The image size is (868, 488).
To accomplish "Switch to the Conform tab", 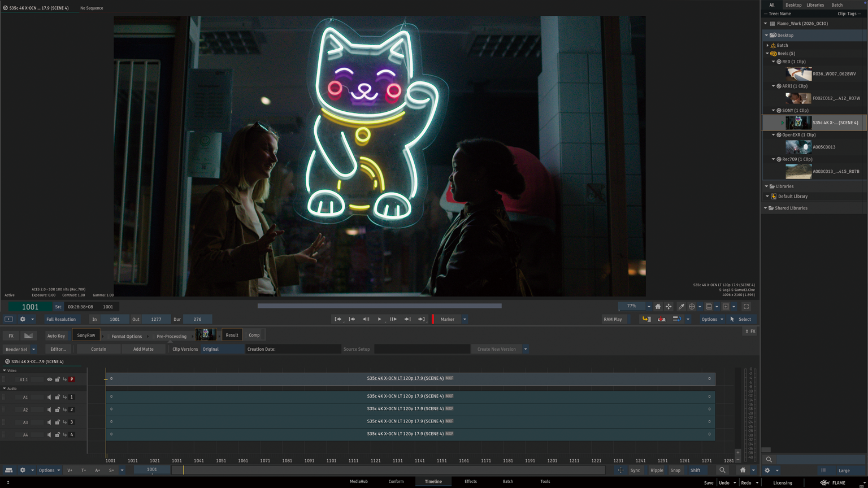I will coord(396,481).
